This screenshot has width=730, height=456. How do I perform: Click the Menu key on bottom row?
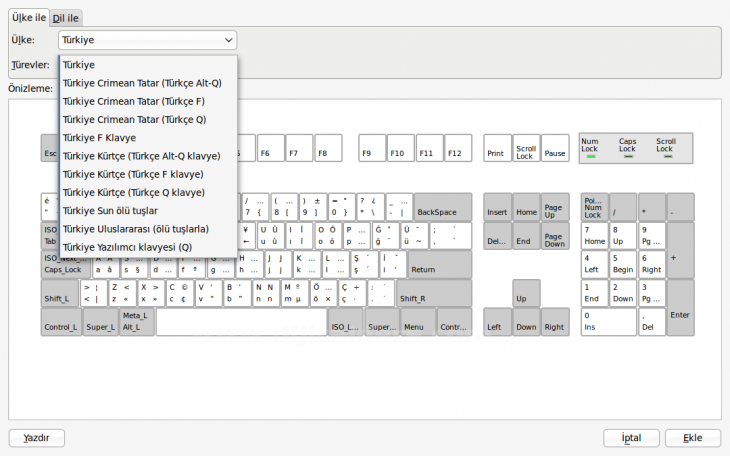click(x=415, y=322)
